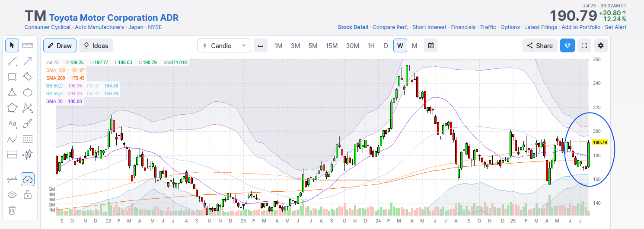
Task: Select the brush drawing tool
Action: pyautogui.click(x=28, y=124)
